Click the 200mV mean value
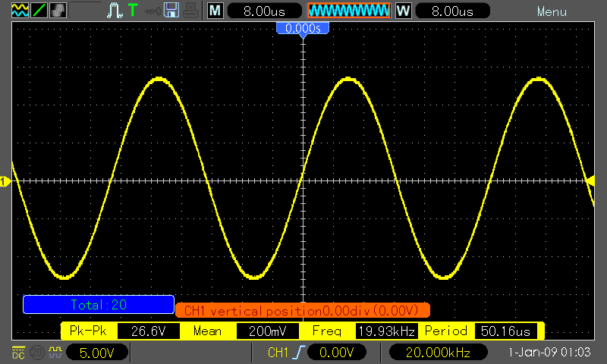607x364 pixels. pyautogui.click(x=268, y=331)
